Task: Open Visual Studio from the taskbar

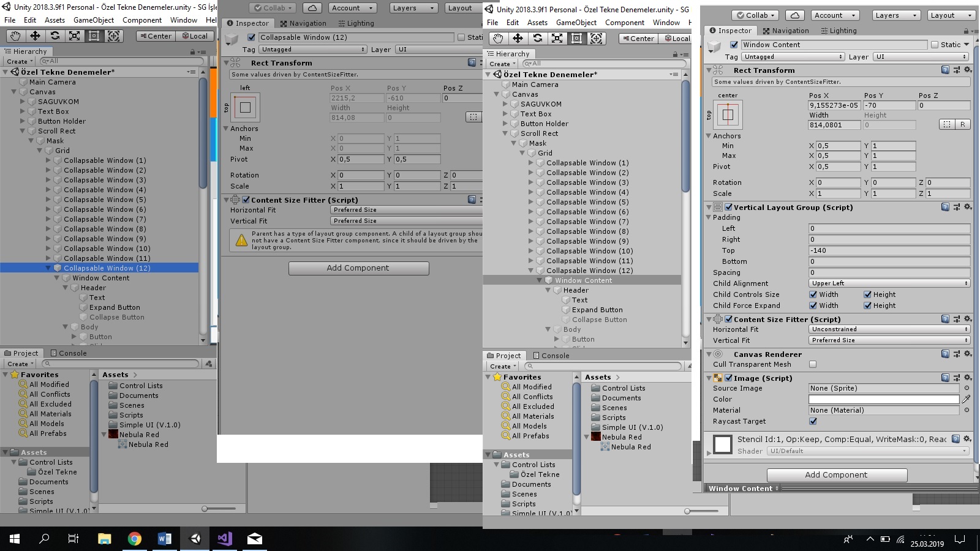Action: pos(225,539)
